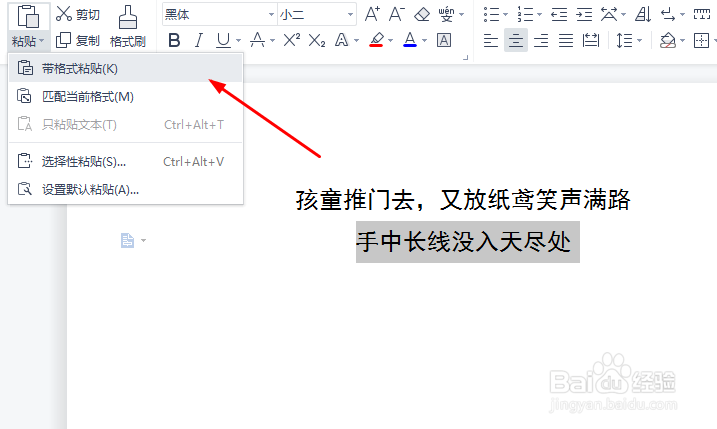Apply the blue font color A
The height and width of the screenshot is (429, 717).
[x=410, y=41]
